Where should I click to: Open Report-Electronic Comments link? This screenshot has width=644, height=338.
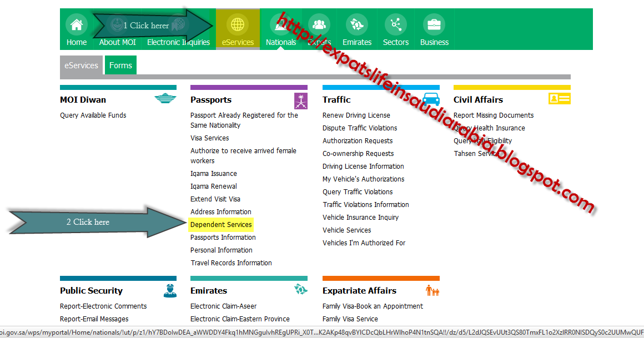(x=103, y=306)
